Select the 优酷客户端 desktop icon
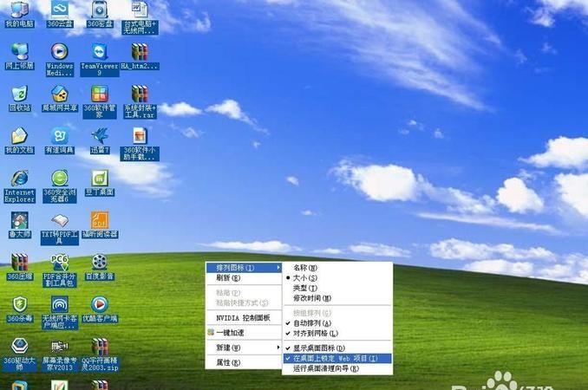Screen dimensions: 588x390 click(x=100, y=304)
